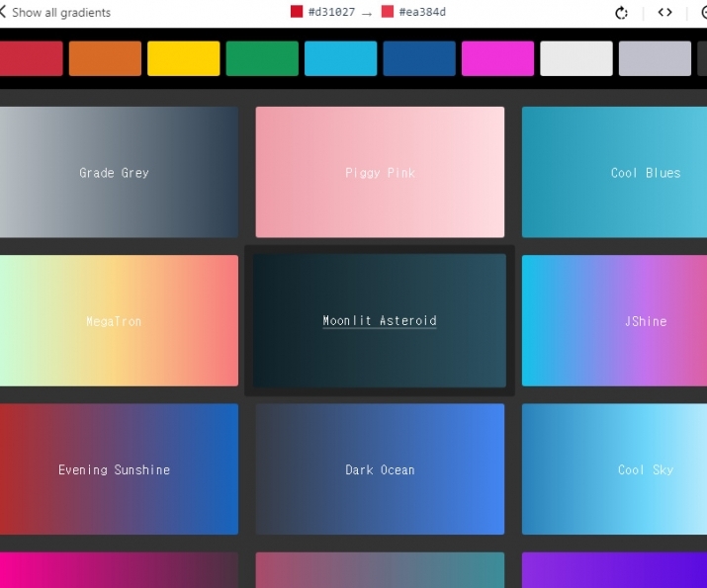This screenshot has height=588, width=707.
Task: Select the Dark Ocean gradient card
Action: pos(380,469)
